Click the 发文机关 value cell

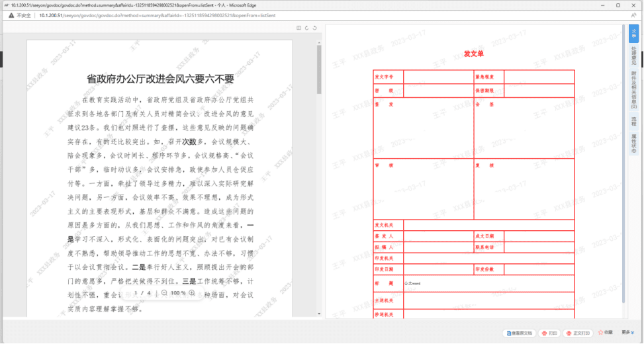[488, 225]
